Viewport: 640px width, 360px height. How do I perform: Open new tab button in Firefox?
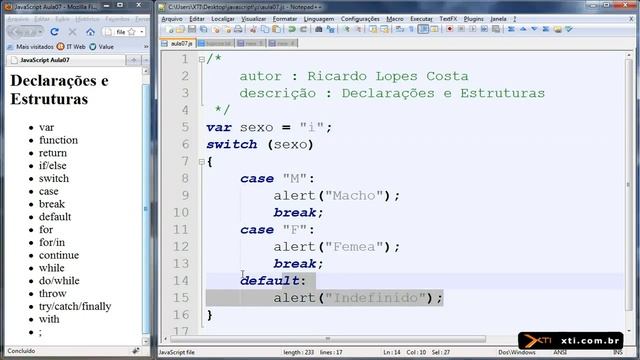click(x=133, y=60)
